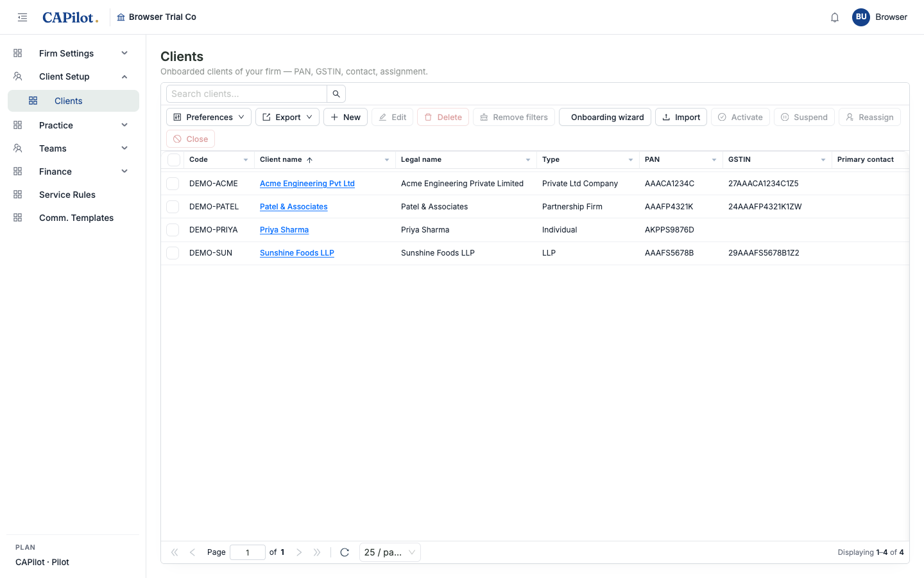924x578 pixels.
Task: Tick the DEMO-PRIYA row checkbox
Action: pos(173,230)
